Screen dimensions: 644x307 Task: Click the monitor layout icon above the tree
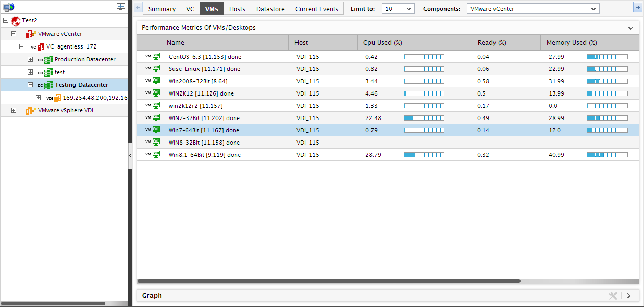pos(121,7)
